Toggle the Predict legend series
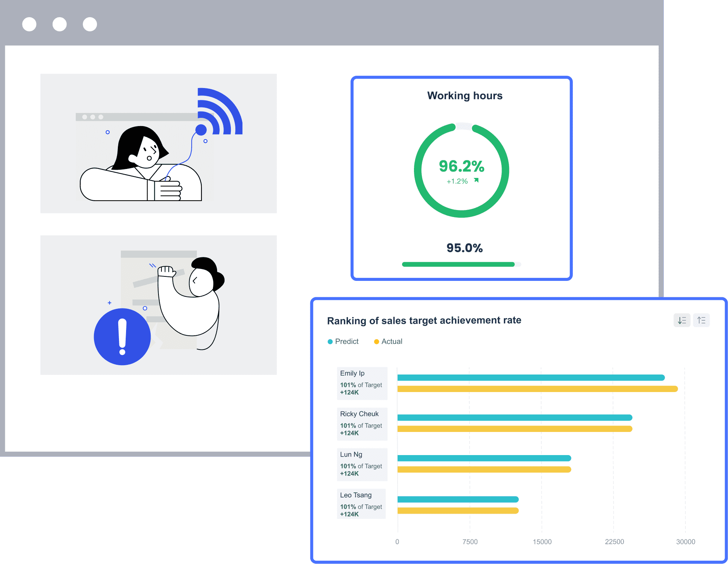This screenshot has height=564, width=728. [343, 342]
